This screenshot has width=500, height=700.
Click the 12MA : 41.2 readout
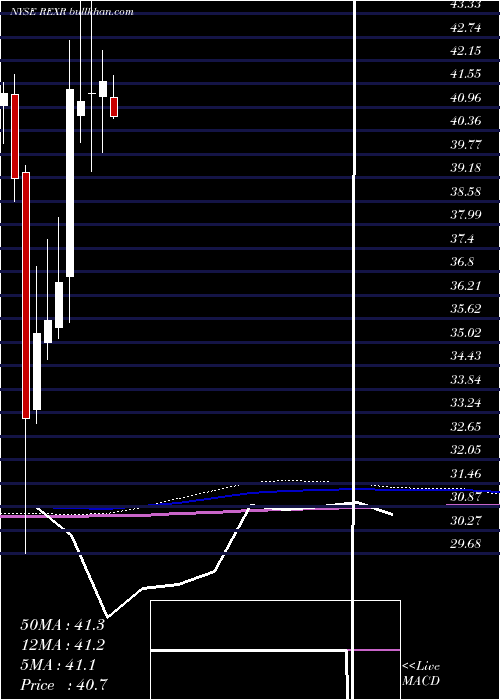click(x=62, y=645)
